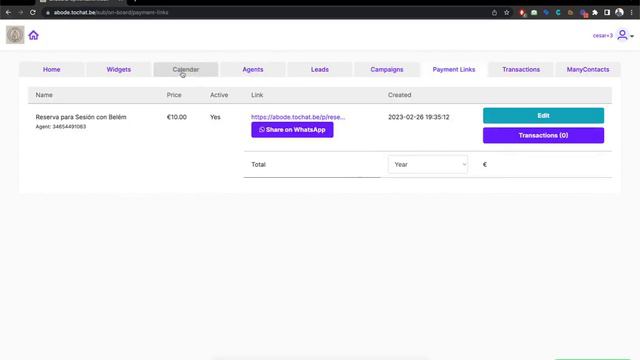Click the cesar+3 username
The width and height of the screenshot is (640, 360).
[x=602, y=36]
